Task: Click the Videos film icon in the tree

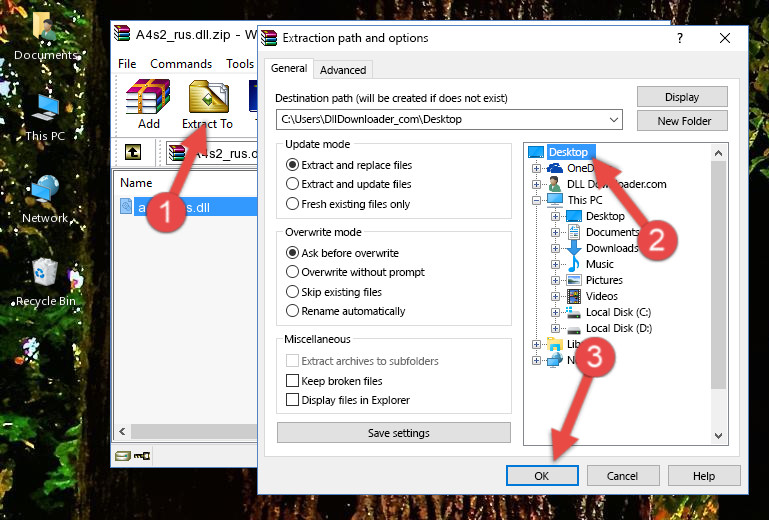Action: (x=574, y=296)
